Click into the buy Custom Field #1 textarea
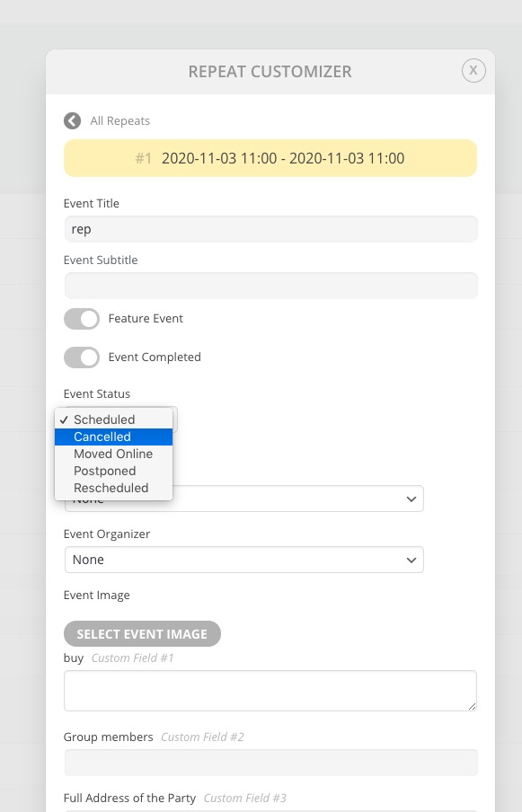522x812 pixels. (x=270, y=691)
